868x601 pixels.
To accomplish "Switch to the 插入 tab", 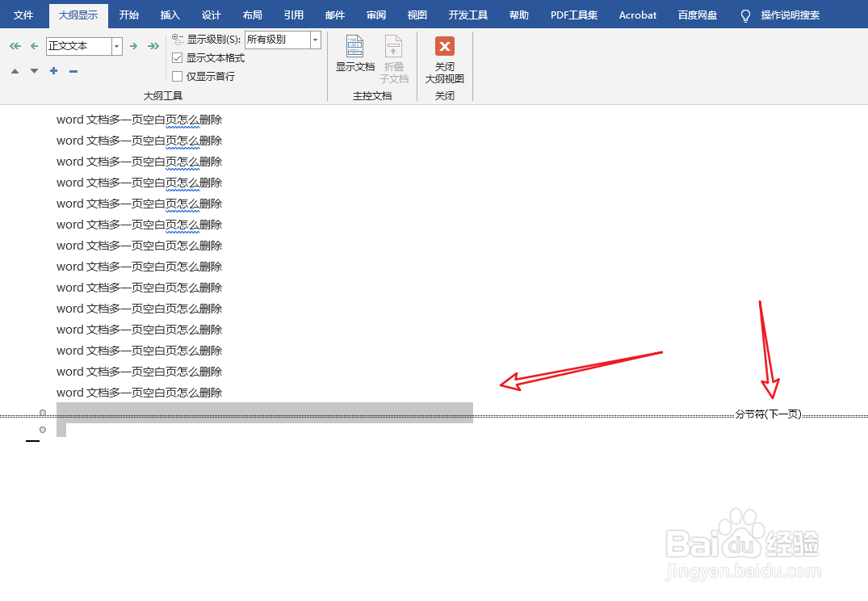I will [x=170, y=15].
